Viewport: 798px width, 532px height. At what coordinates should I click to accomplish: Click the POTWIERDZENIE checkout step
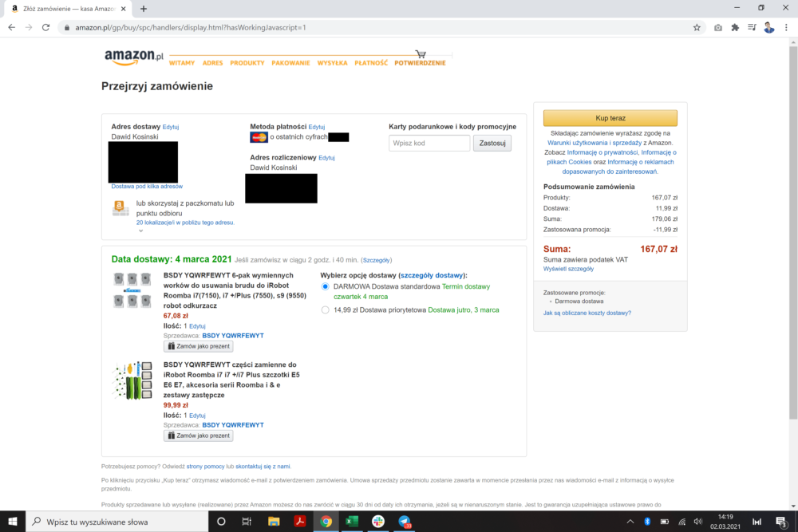(x=420, y=63)
